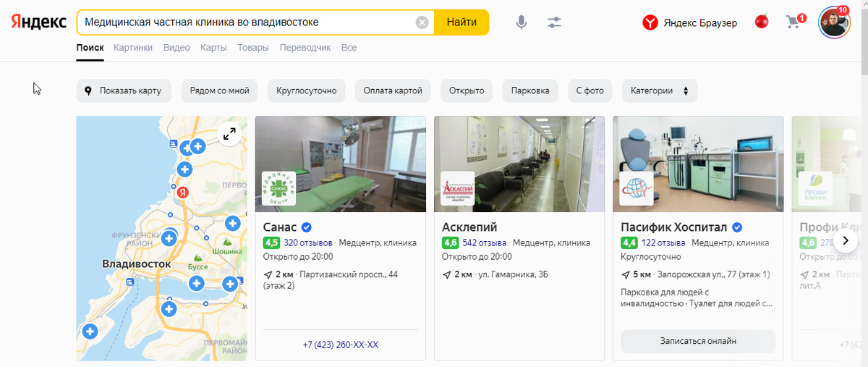This screenshot has height=367, width=868.
Task: Toggle the Открыто filter
Action: pyautogui.click(x=467, y=90)
